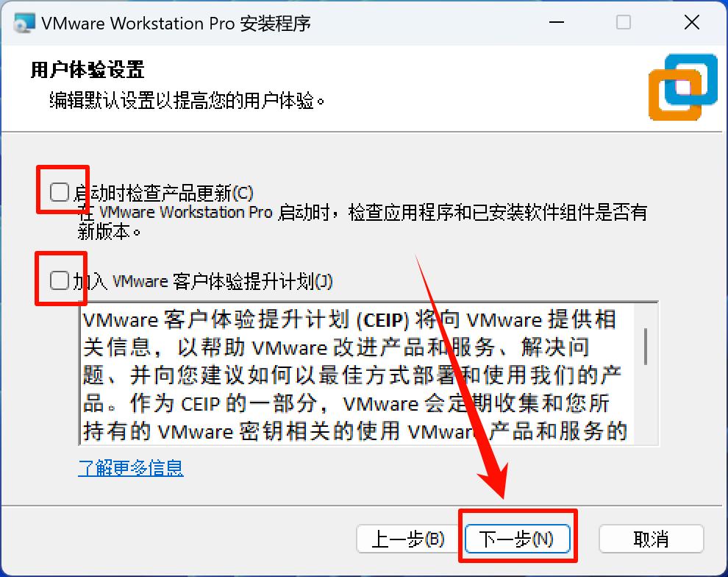
Task: Click the CEIP text box scrollbar thumb
Action: 646,347
